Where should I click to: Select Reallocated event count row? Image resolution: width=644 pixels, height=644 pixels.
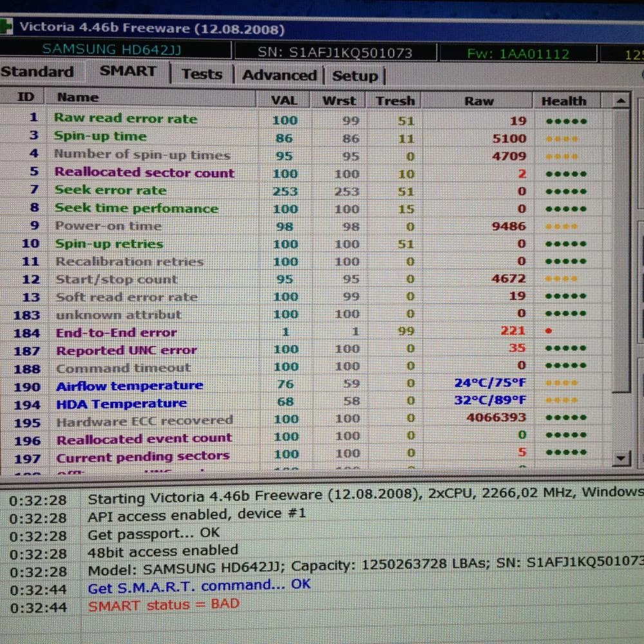306,438
